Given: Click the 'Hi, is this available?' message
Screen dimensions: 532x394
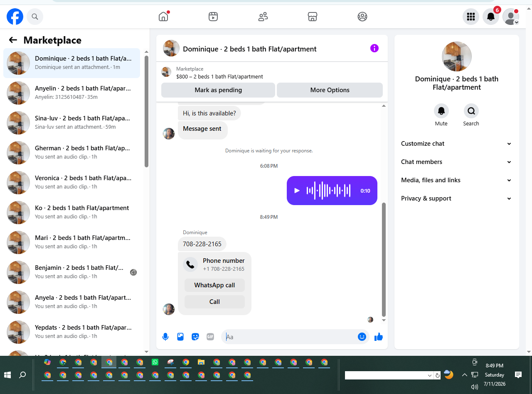Looking at the screenshot, I should (x=209, y=113).
